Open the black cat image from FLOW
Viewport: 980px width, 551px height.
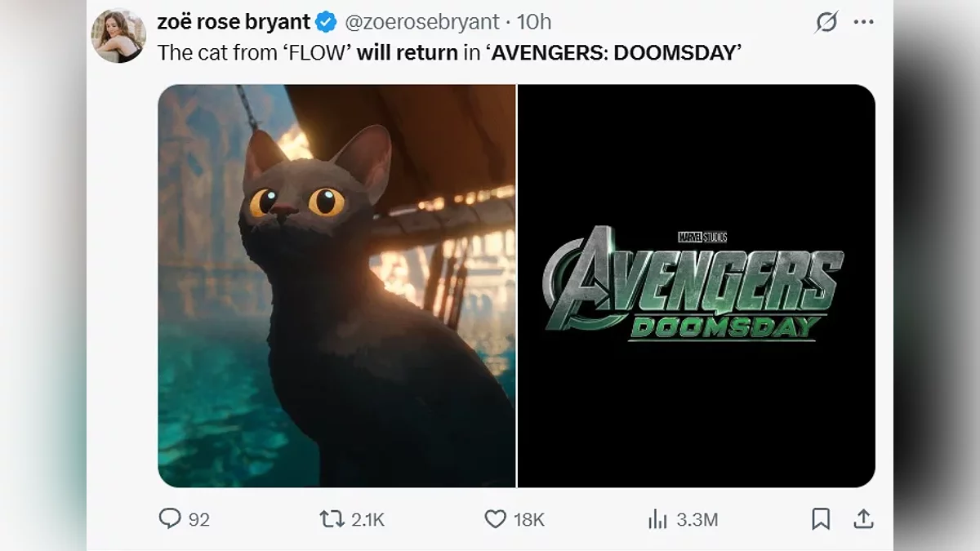[x=336, y=286]
